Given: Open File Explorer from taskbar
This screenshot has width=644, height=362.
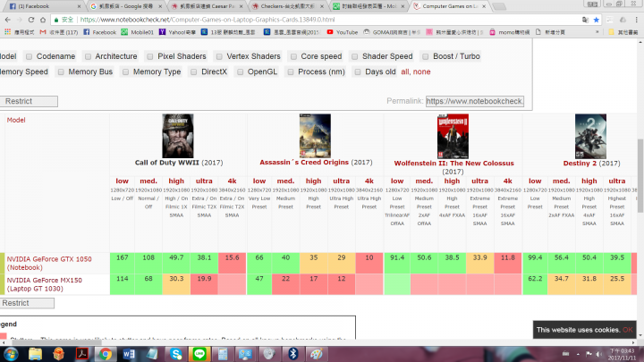Looking at the screenshot, I should pyautogui.click(x=35, y=354).
